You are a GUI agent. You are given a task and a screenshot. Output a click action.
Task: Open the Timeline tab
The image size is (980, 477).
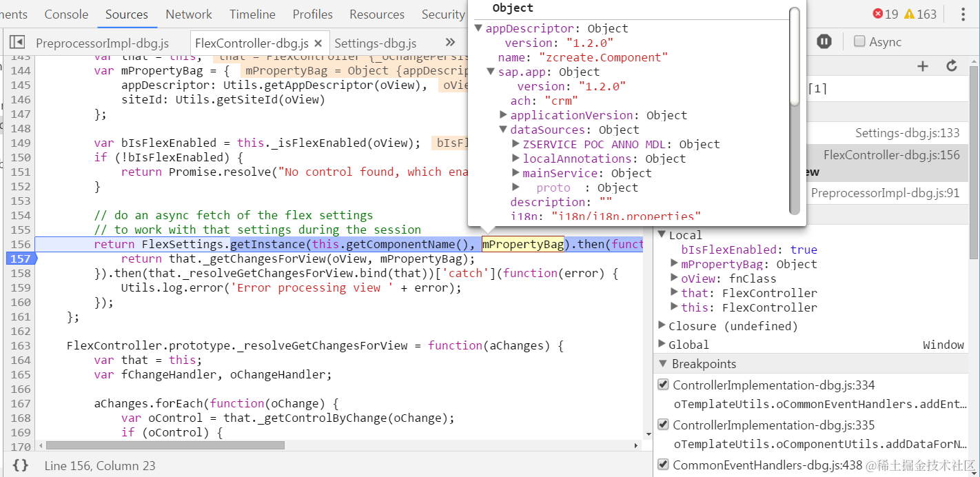252,14
